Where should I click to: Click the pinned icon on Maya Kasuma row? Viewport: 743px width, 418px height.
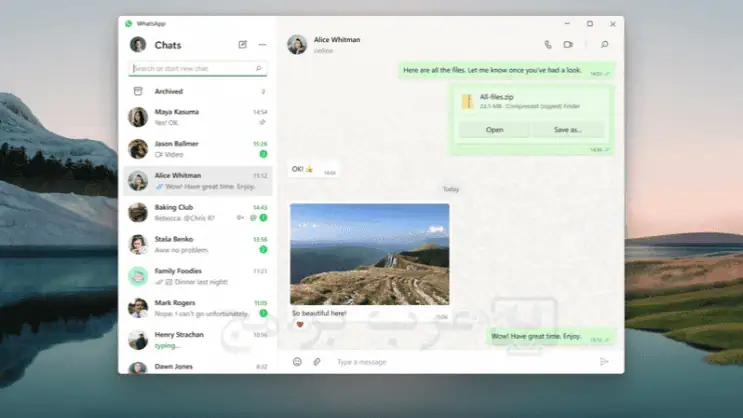(263, 122)
